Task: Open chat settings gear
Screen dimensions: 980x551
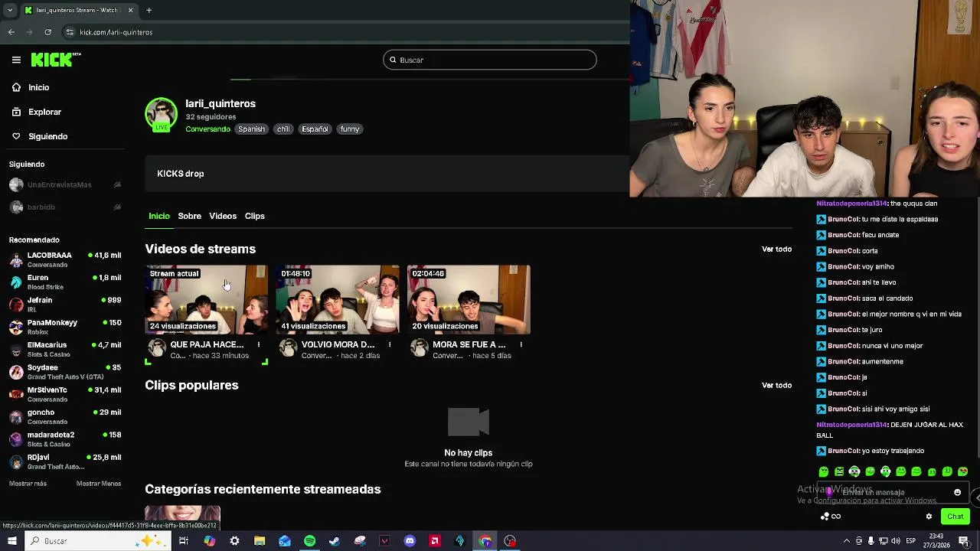Action: tap(929, 517)
